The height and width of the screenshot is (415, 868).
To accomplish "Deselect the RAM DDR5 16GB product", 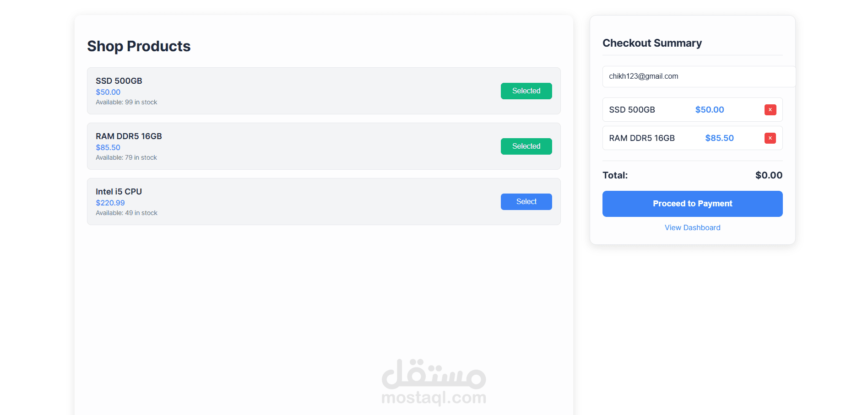I will 526,146.
